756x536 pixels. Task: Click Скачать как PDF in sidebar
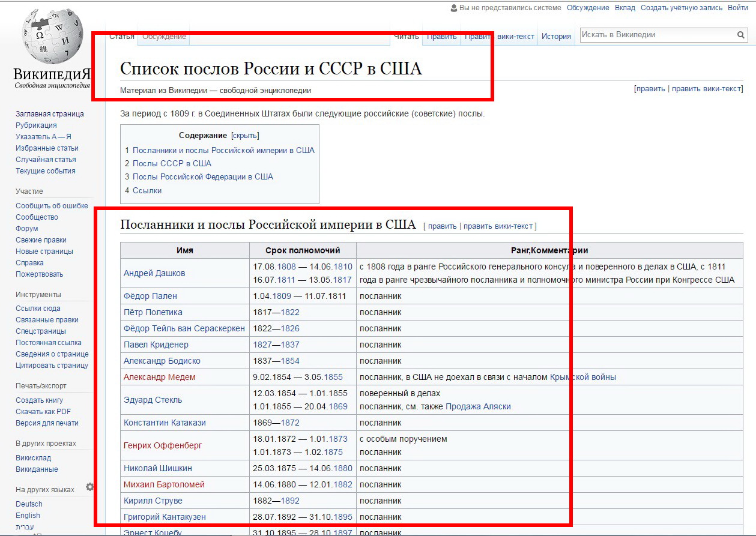point(43,412)
